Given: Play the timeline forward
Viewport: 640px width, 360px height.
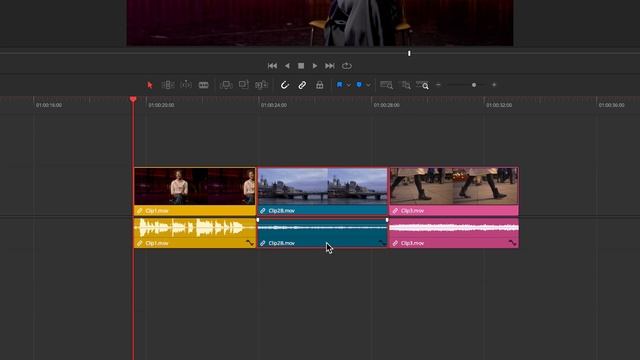Looking at the screenshot, I should click(315, 66).
